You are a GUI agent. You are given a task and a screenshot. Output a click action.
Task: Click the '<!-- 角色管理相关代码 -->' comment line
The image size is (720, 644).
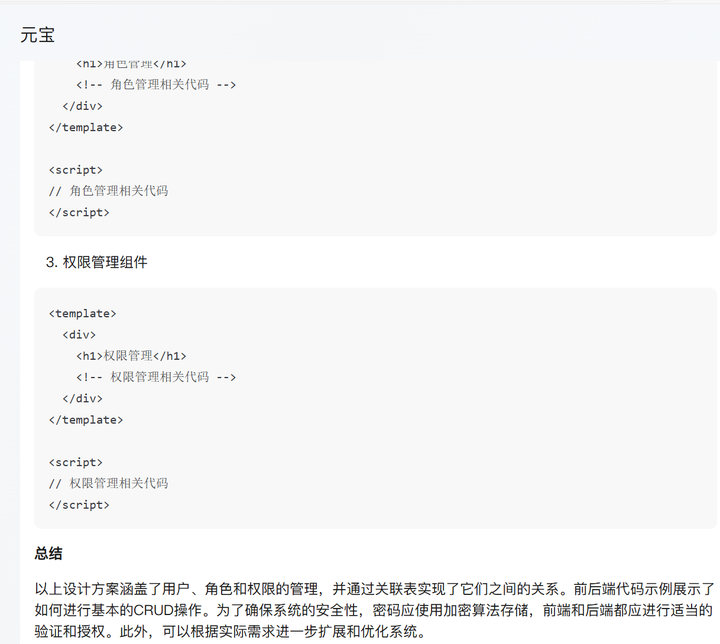tap(156, 85)
